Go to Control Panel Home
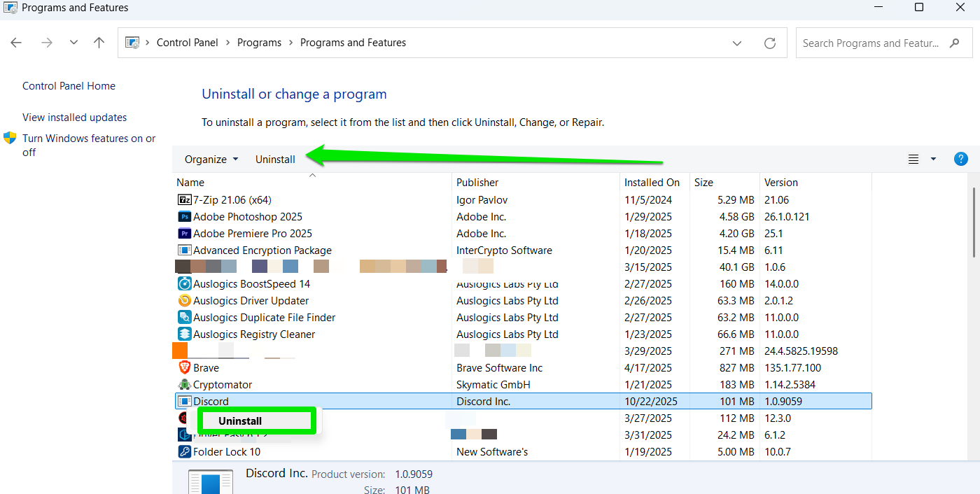 pyautogui.click(x=69, y=86)
